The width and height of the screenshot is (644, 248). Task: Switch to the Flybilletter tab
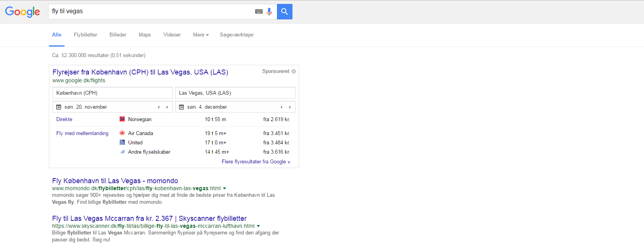[x=85, y=35]
